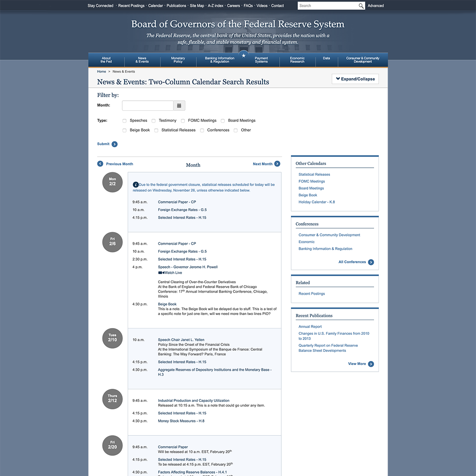476x476 pixels.
Task: Open the Holiday Calendar - K.8 link
Action: point(317,202)
